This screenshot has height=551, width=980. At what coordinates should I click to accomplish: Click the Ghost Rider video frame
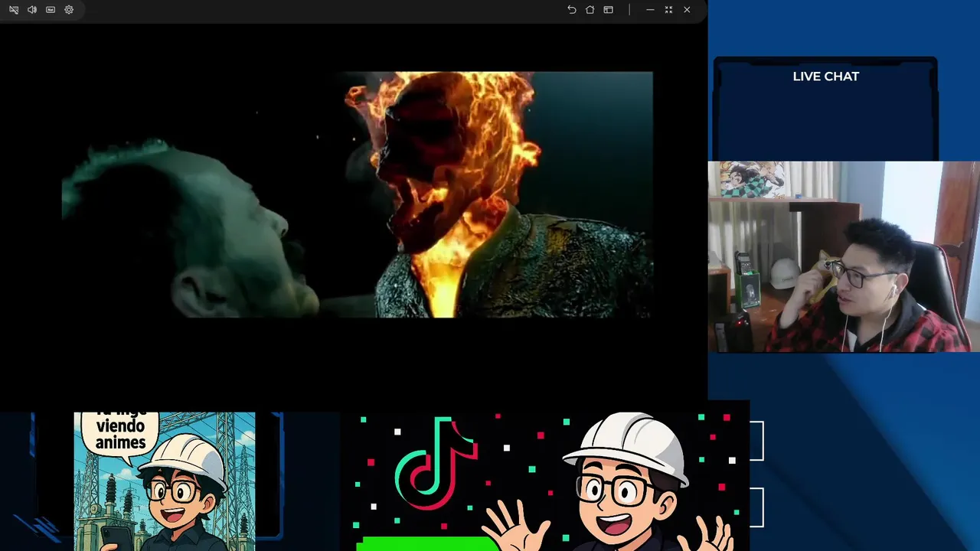(357, 194)
